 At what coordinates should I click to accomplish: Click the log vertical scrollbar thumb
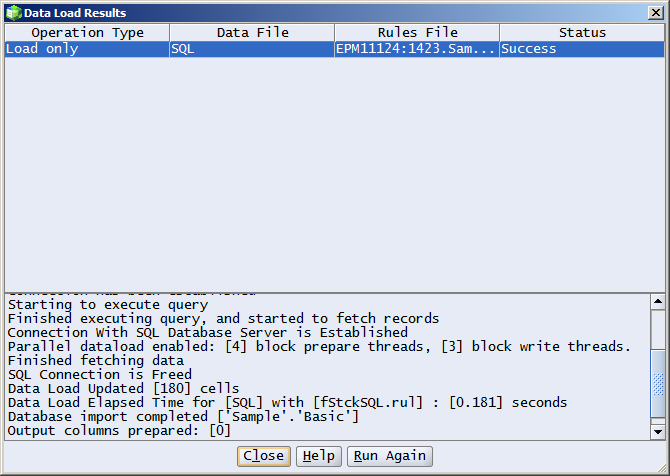658,383
